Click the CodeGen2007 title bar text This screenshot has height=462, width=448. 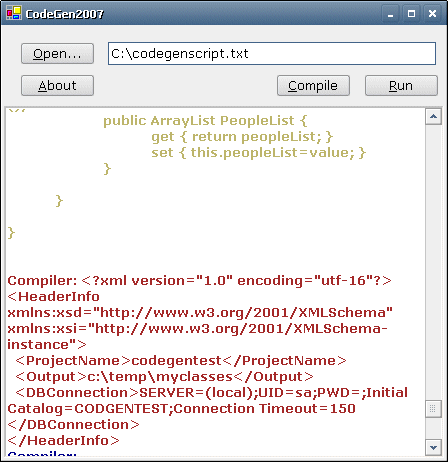click(65, 14)
